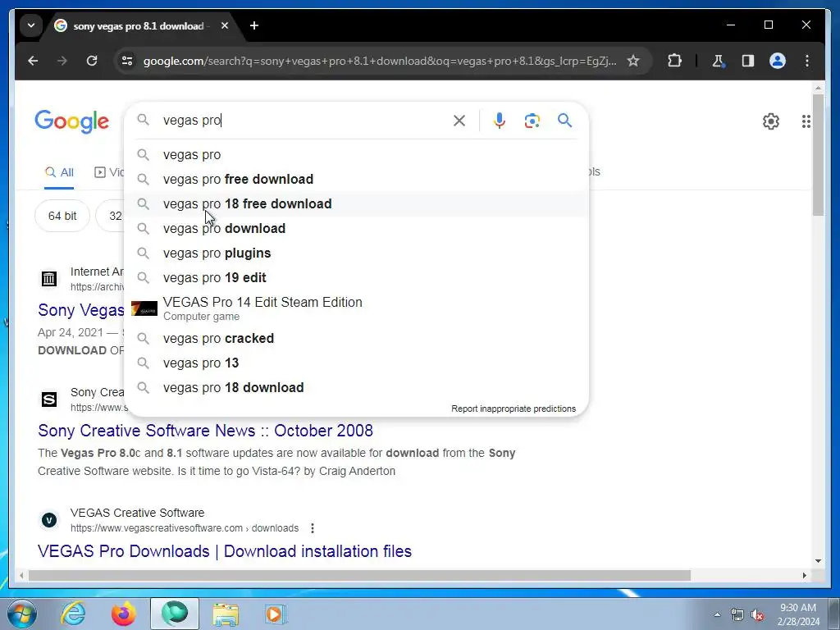Launch Internet Explorer from the taskbar
Image resolution: width=840 pixels, height=630 pixels.
pyautogui.click(x=73, y=614)
